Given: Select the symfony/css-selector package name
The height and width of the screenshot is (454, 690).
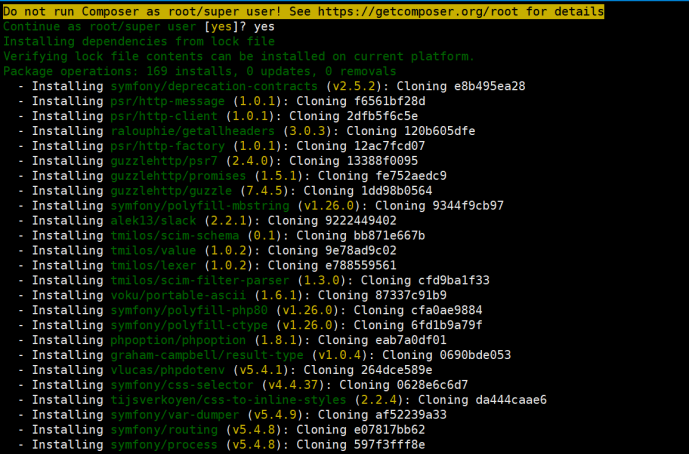Looking at the screenshot, I should coord(182,385).
